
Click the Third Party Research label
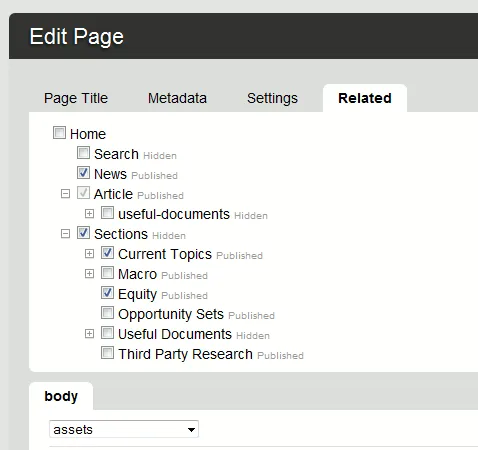(186, 354)
